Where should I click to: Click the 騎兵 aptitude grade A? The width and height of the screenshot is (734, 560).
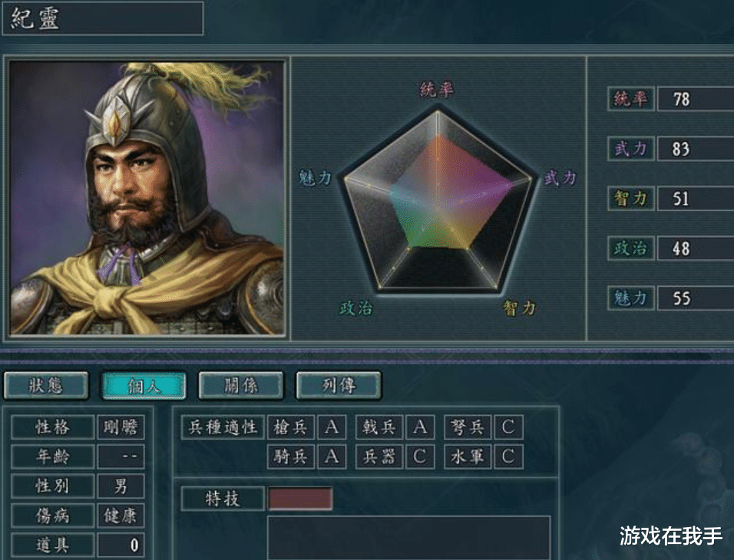click(332, 456)
